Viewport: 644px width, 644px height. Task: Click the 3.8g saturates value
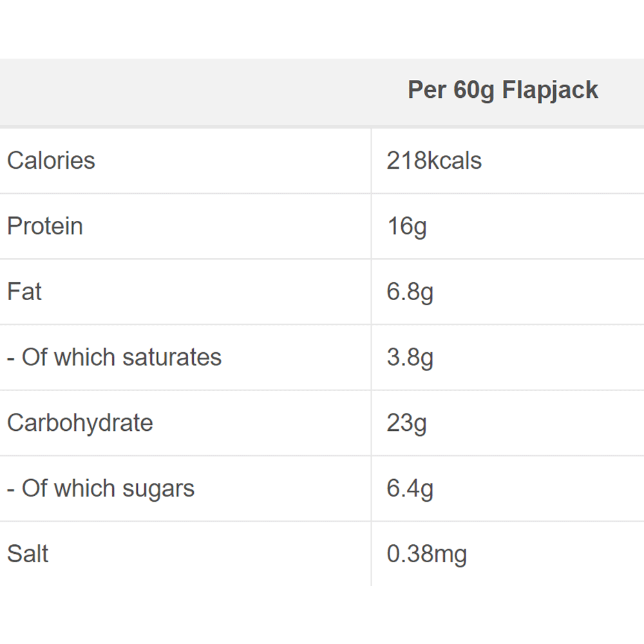[410, 357]
